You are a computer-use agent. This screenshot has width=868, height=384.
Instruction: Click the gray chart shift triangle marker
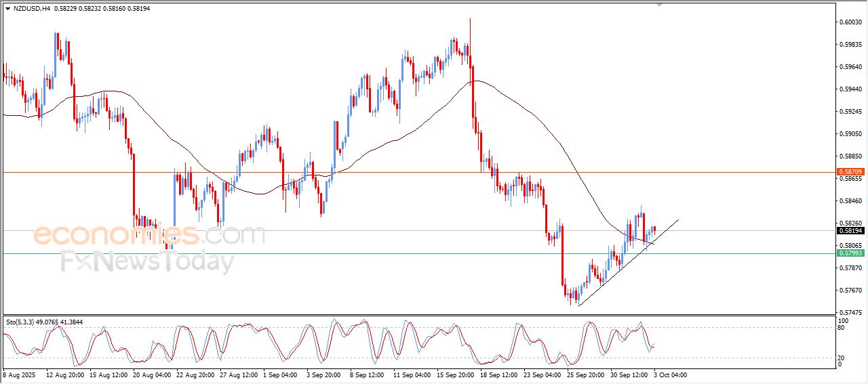tap(658, 5)
